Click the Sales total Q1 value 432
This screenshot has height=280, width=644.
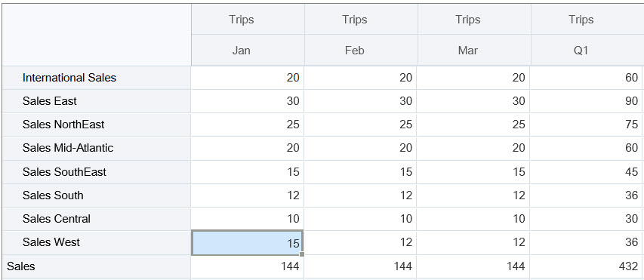coord(587,266)
